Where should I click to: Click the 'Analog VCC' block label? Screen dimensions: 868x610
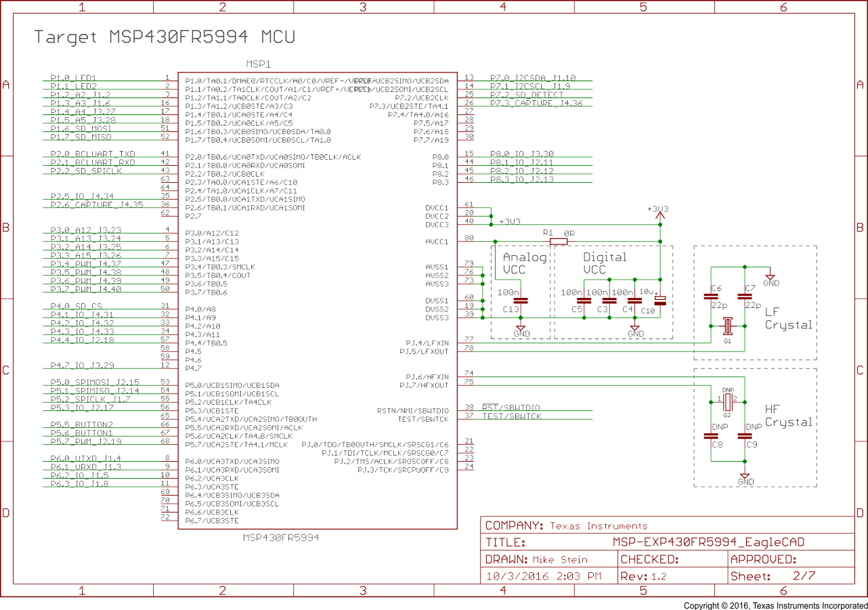(525, 263)
